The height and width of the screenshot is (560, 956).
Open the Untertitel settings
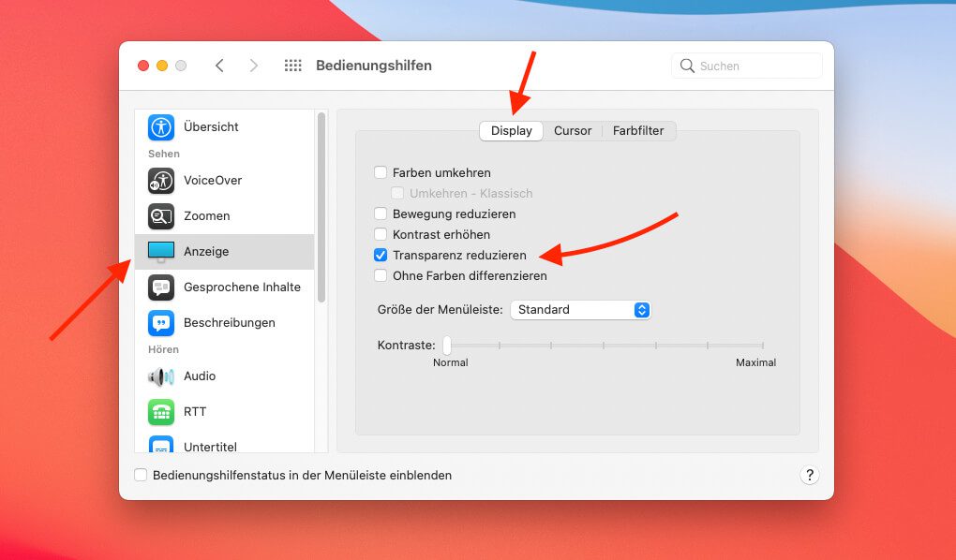tap(161, 447)
